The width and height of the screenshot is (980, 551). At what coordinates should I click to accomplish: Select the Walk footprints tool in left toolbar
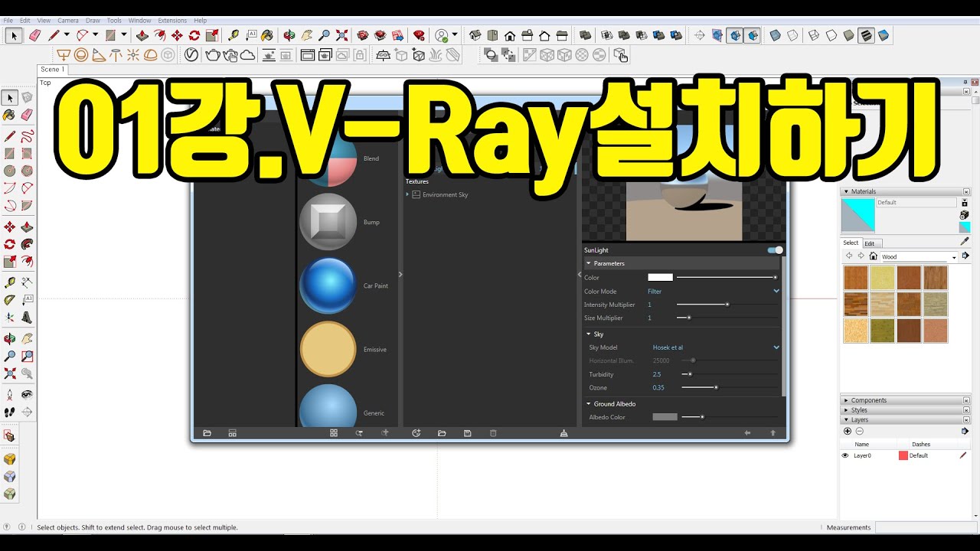10,412
